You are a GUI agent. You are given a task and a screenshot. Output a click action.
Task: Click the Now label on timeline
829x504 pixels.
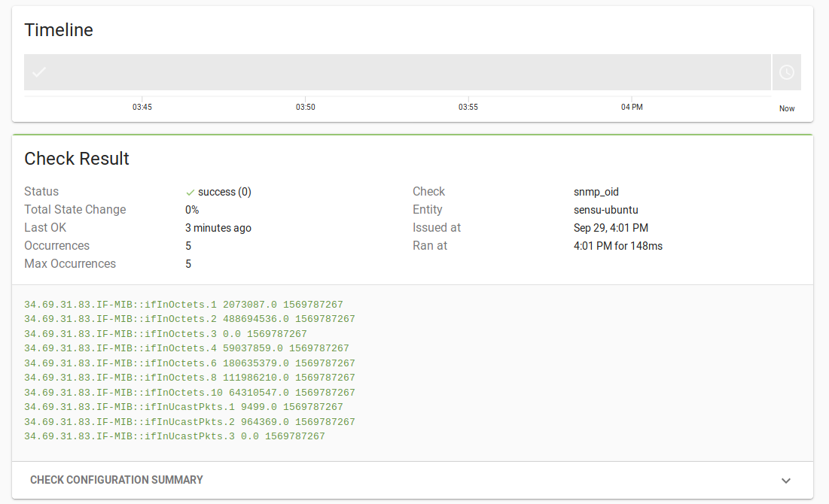coord(787,108)
